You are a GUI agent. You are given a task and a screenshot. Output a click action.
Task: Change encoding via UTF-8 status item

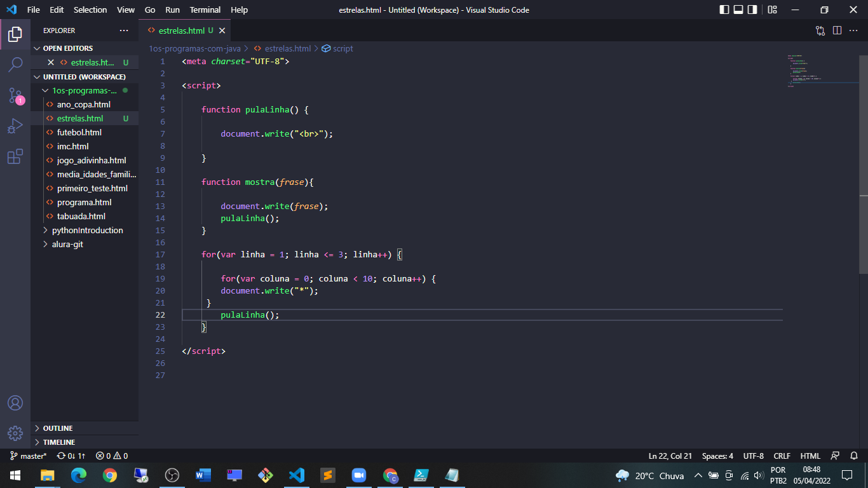754,456
